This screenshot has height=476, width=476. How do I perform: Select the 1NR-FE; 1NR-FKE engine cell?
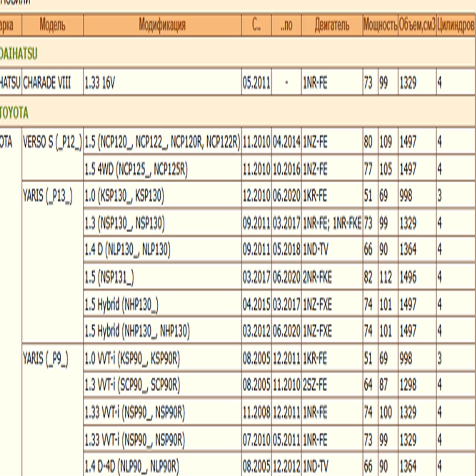(x=332, y=223)
